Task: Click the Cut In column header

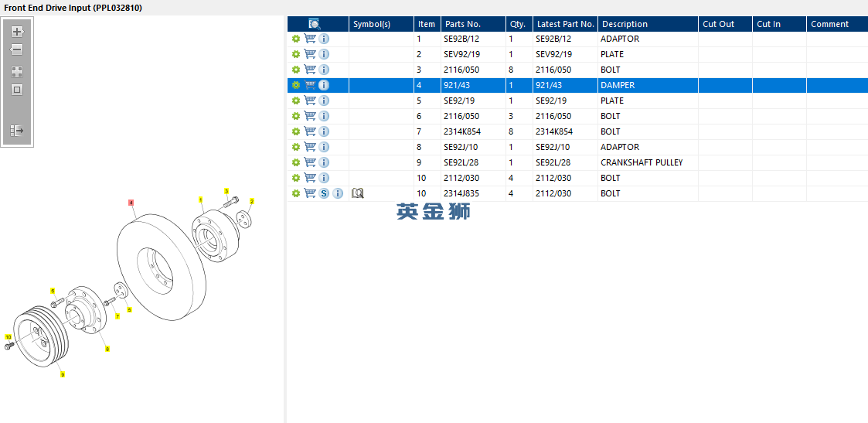Action: click(x=779, y=24)
